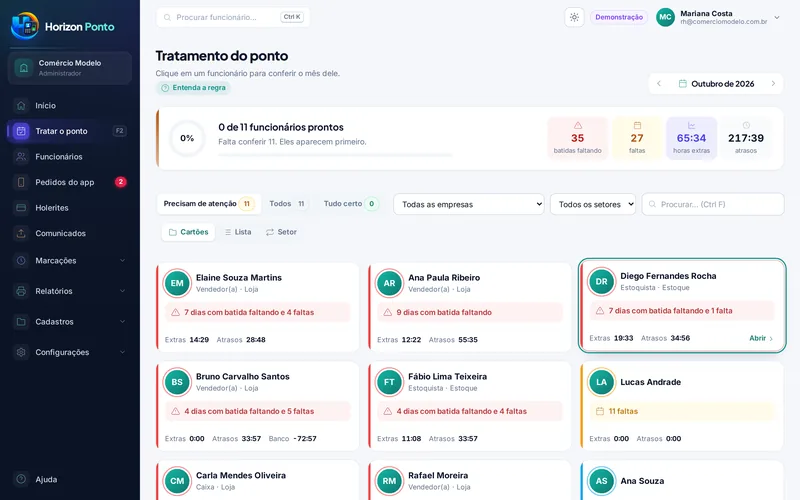Click the LA avatar of Lucas Andrade
Image resolution: width=800 pixels, height=500 pixels.
[602, 382]
